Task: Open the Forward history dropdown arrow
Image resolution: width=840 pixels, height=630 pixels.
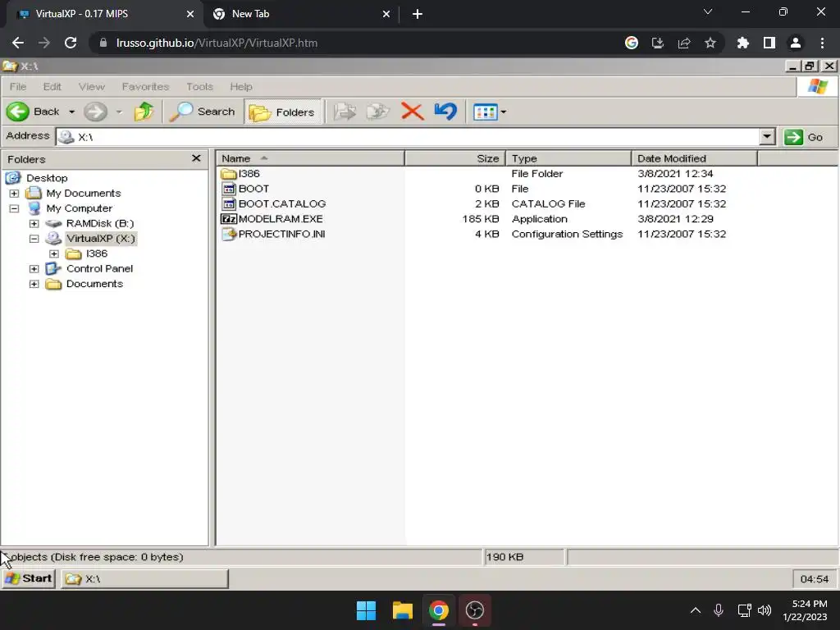Action: 119,112
